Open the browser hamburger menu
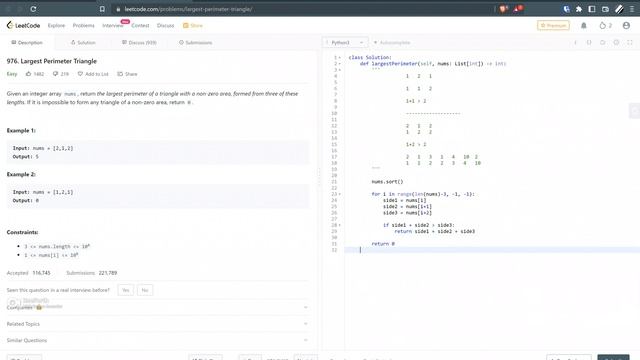 tap(632, 9)
